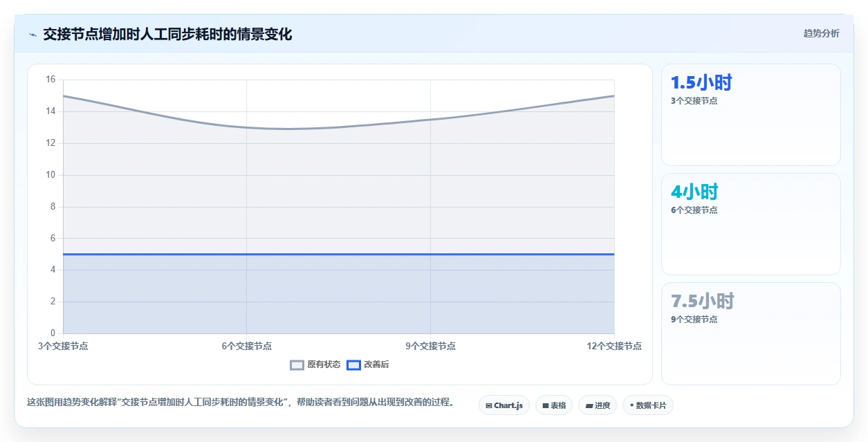Click the blue 改善后 legend swatch
The height and width of the screenshot is (442, 868).
pyautogui.click(x=353, y=365)
